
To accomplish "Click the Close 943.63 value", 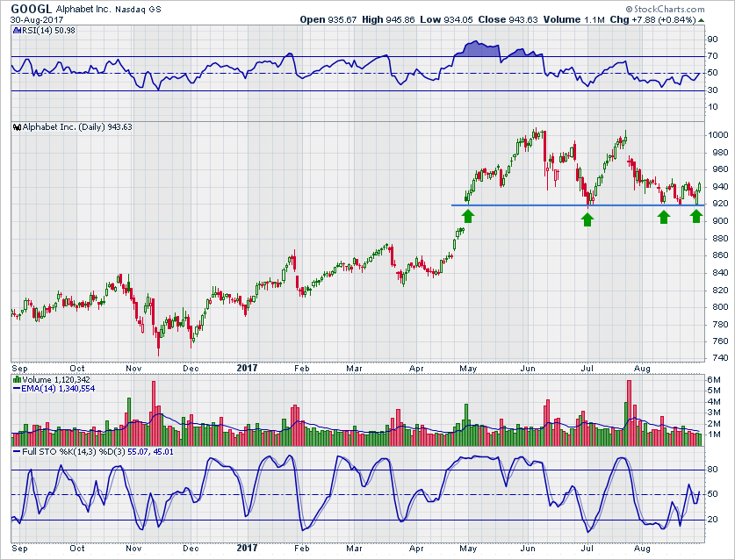I will pyautogui.click(x=508, y=19).
